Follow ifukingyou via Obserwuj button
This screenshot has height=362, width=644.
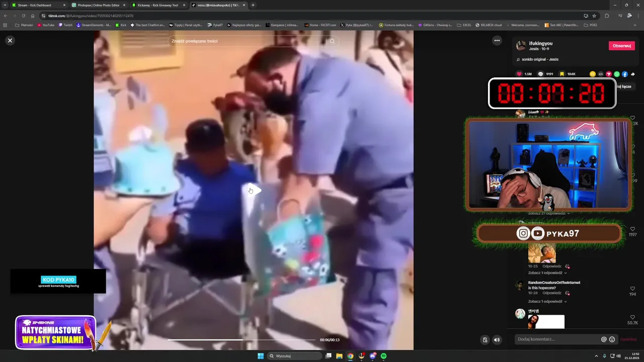(x=622, y=46)
